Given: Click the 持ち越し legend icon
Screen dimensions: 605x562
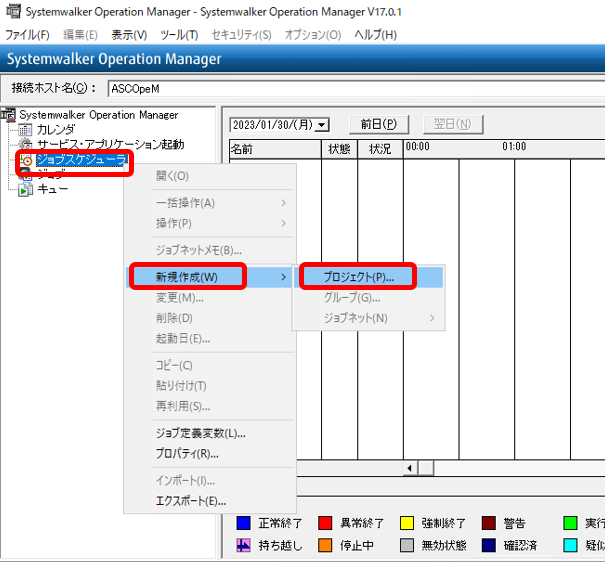Looking at the screenshot, I should coord(243,545).
